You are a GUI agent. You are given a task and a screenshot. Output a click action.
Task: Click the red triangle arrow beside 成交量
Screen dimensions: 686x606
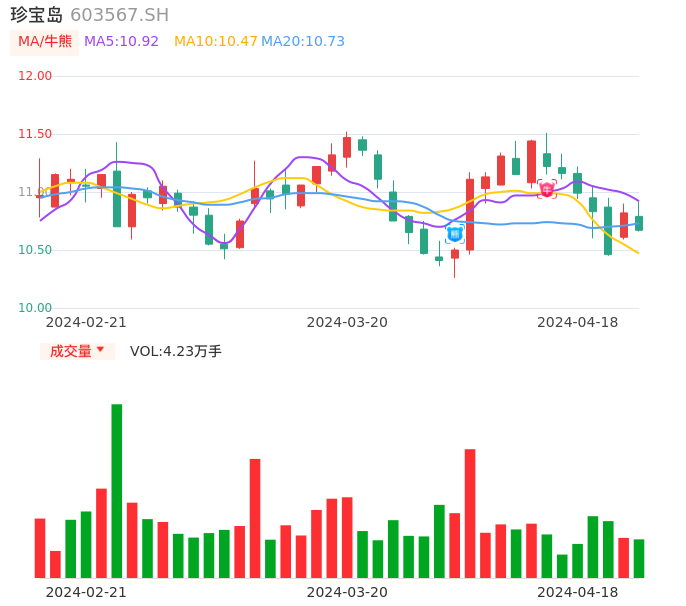tap(100, 350)
